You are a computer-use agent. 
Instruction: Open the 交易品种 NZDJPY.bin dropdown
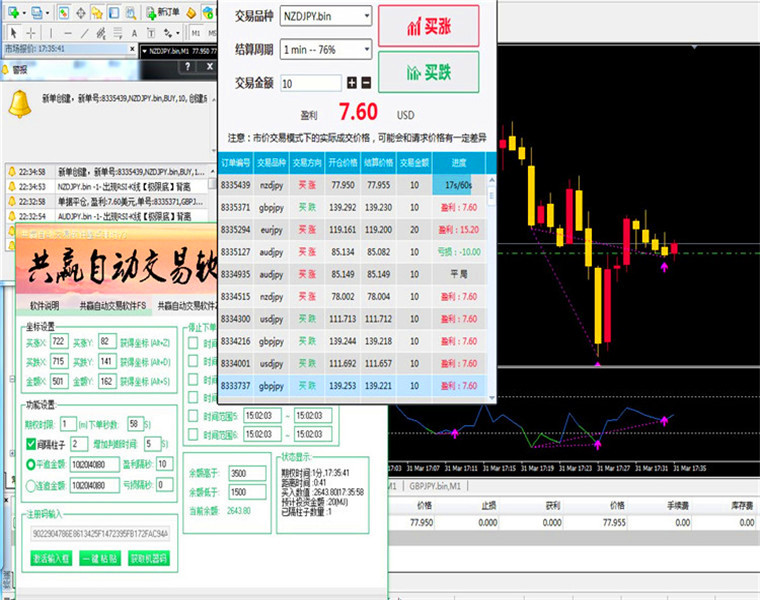pyautogui.click(x=326, y=16)
